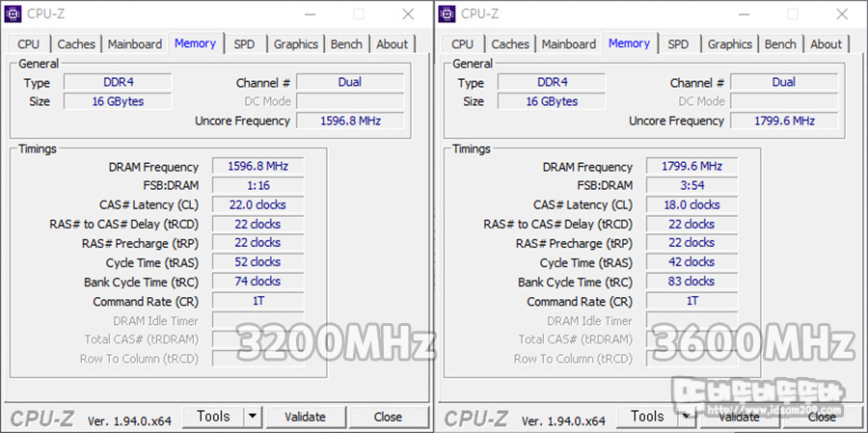Image resolution: width=868 pixels, height=433 pixels.
Task: Open the Bench tab in the left window
Action: tap(346, 44)
